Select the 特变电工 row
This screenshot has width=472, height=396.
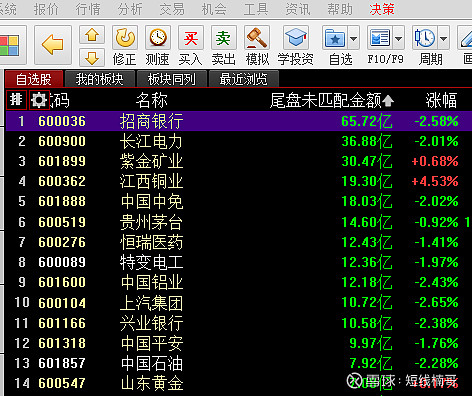click(239, 262)
